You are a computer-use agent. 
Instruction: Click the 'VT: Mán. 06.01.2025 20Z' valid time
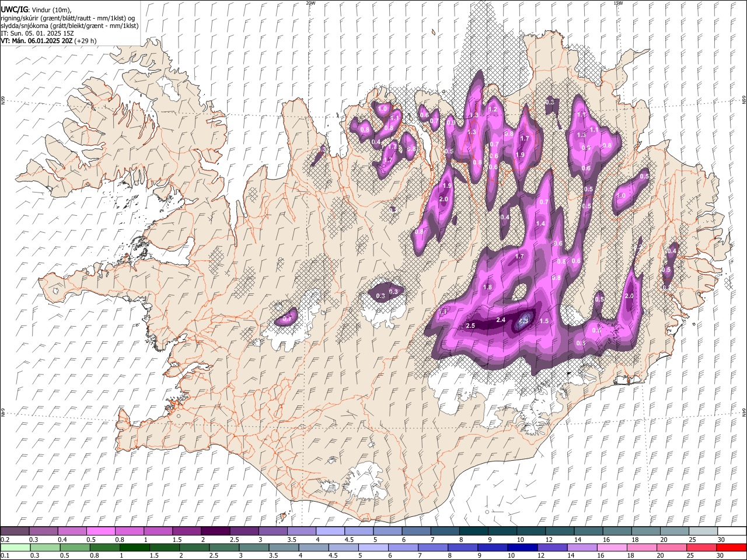[x=36, y=41]
